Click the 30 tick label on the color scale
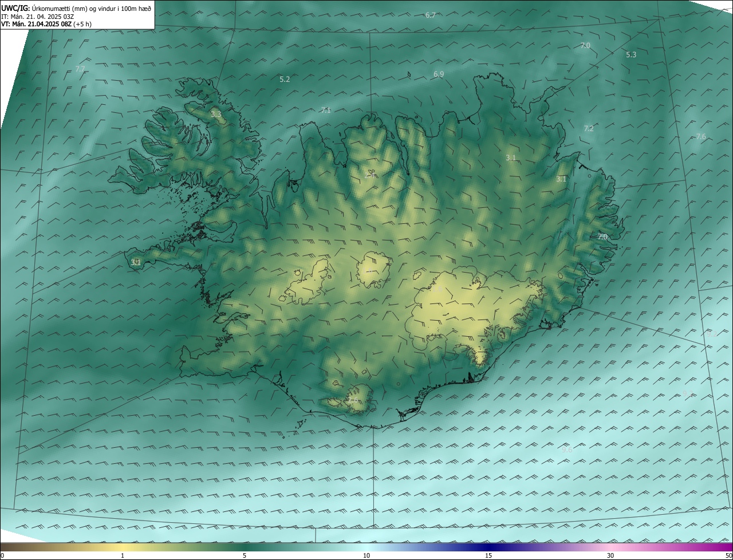Screen dimensions: 733x560 click(610, 555)
